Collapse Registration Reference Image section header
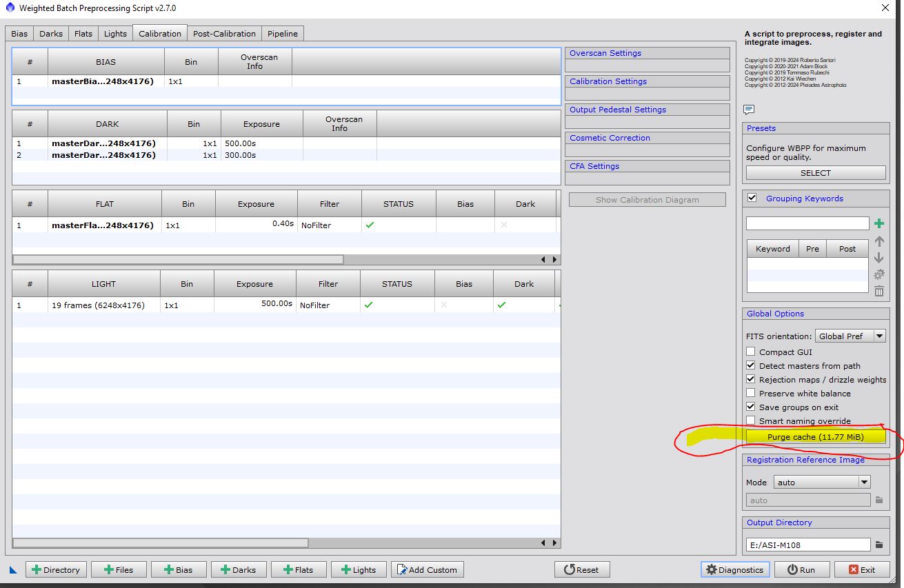Viewport: 904px width, 588px height. point(816,460)
